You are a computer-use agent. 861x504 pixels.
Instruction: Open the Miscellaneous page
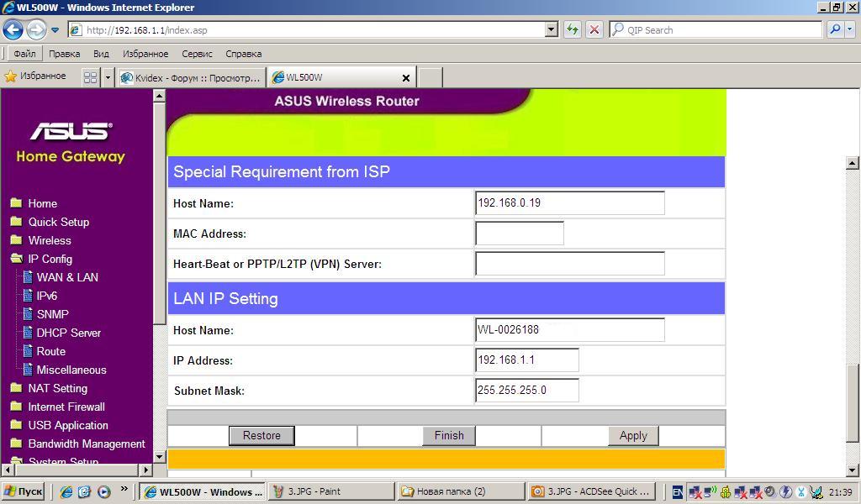tap(64, 370)
